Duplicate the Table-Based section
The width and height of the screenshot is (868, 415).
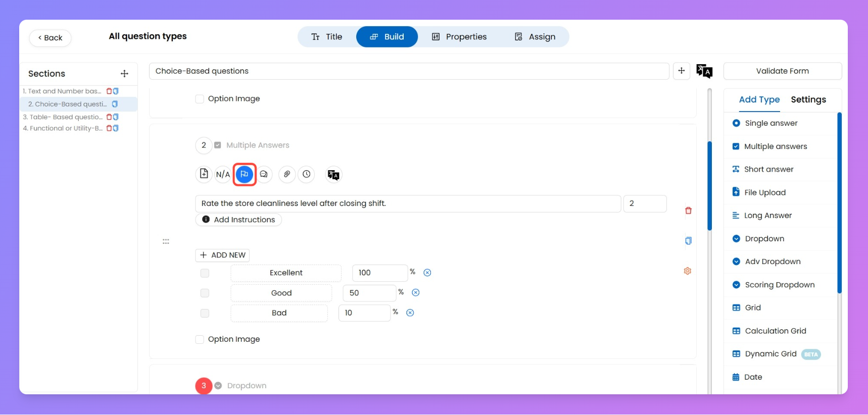point(116,117)
